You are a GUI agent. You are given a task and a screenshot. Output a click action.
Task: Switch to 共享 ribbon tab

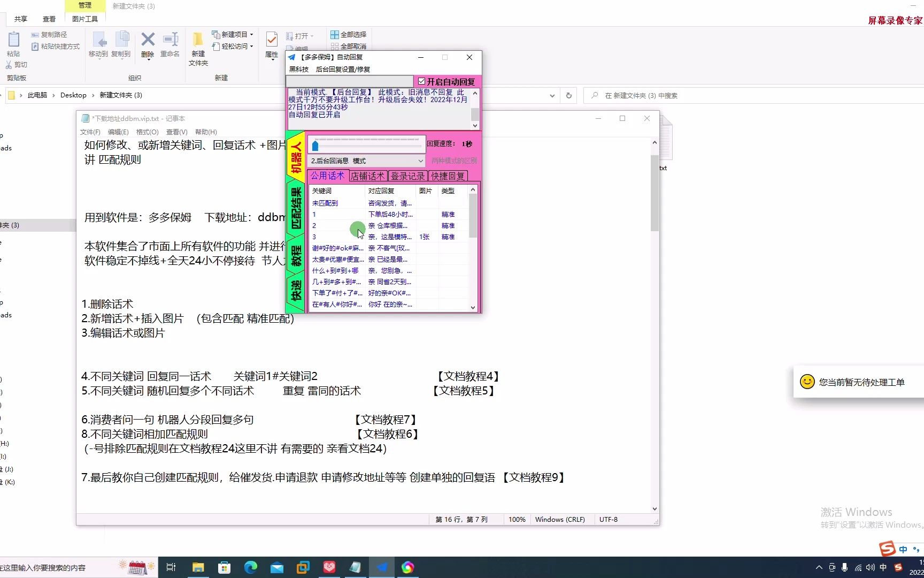[21, 19]
